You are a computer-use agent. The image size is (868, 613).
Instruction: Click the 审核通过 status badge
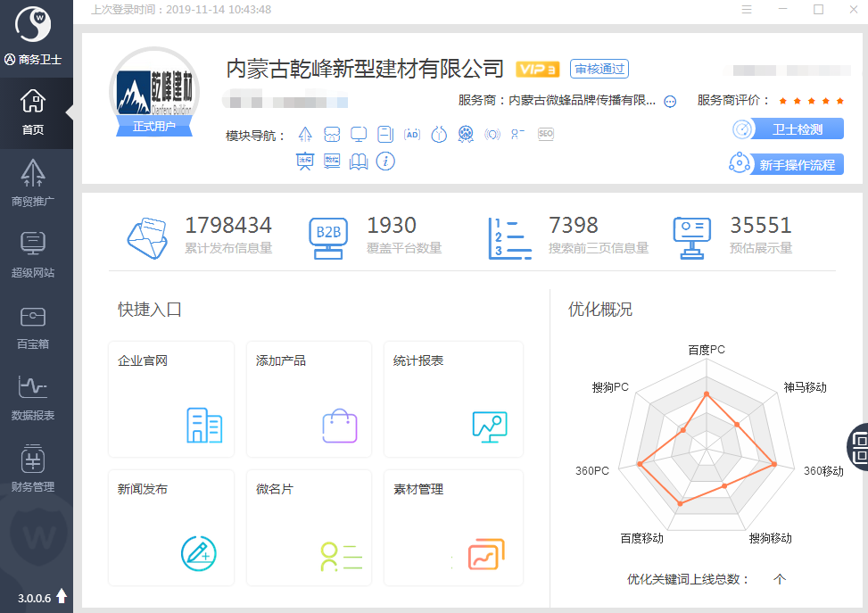(599, 69)
